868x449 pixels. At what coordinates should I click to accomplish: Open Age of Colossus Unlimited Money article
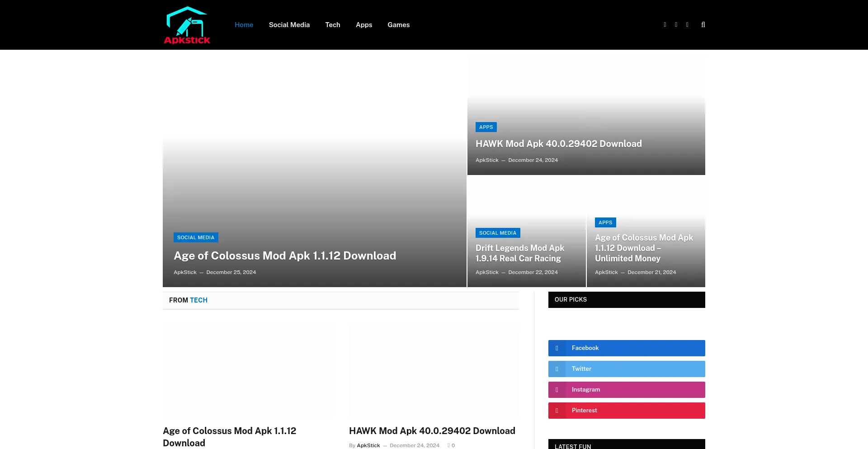tap(644, 248)
